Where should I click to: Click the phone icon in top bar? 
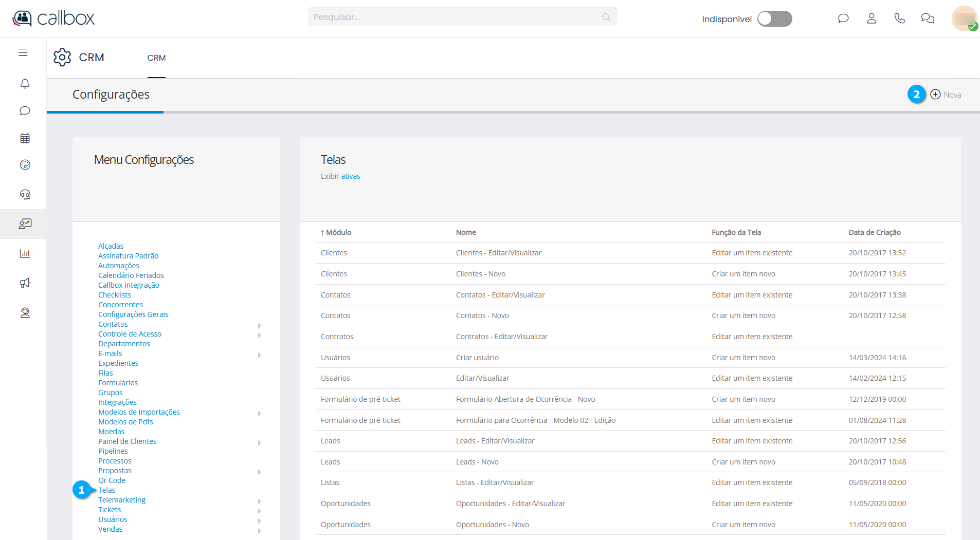pos(899,18)
